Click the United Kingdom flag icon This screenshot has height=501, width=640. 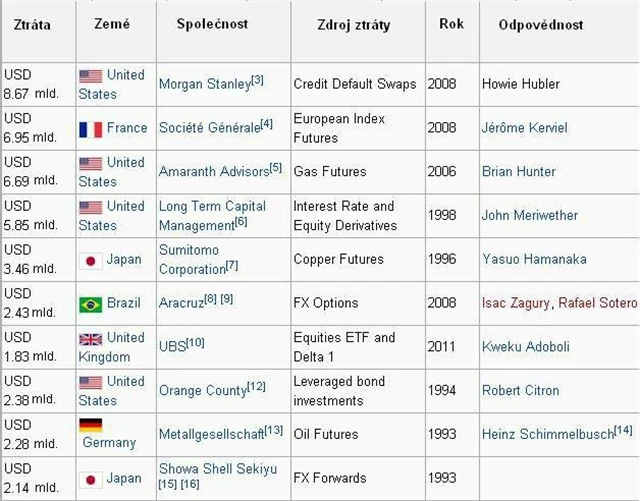coord(91,338)
